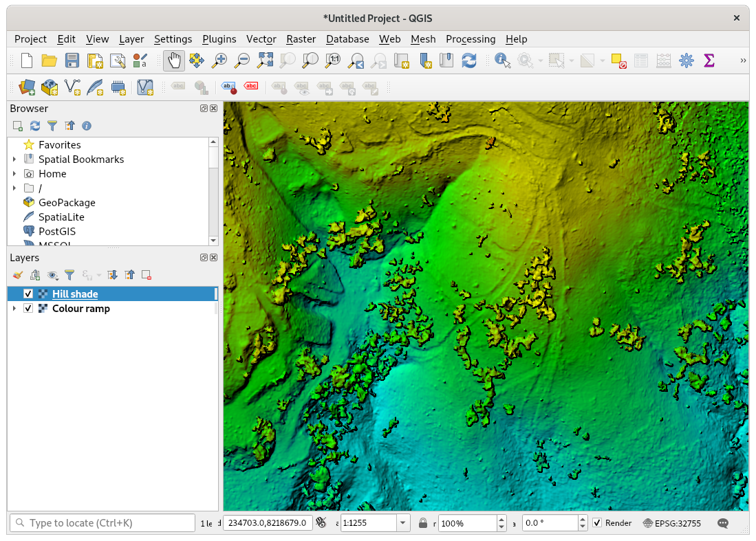Select the Zoom In magnifier tool
This screenshot has height=541, width=756.
(219, 60)
